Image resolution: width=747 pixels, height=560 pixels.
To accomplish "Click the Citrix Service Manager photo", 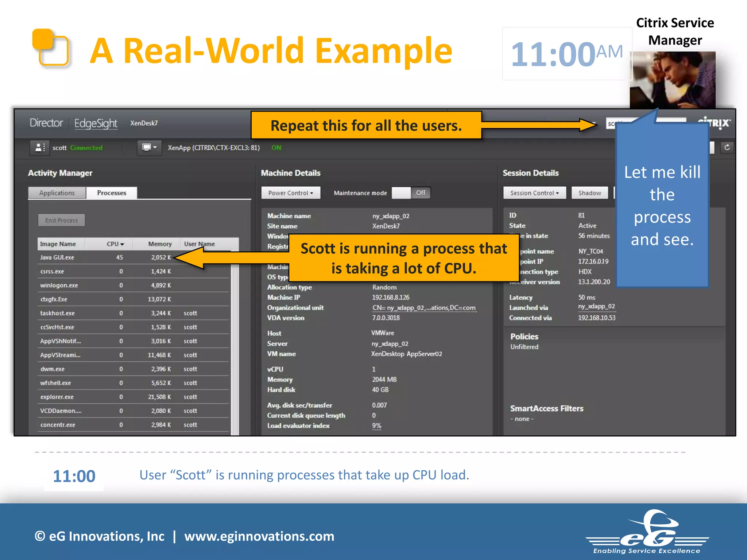I will coord(673,80).
